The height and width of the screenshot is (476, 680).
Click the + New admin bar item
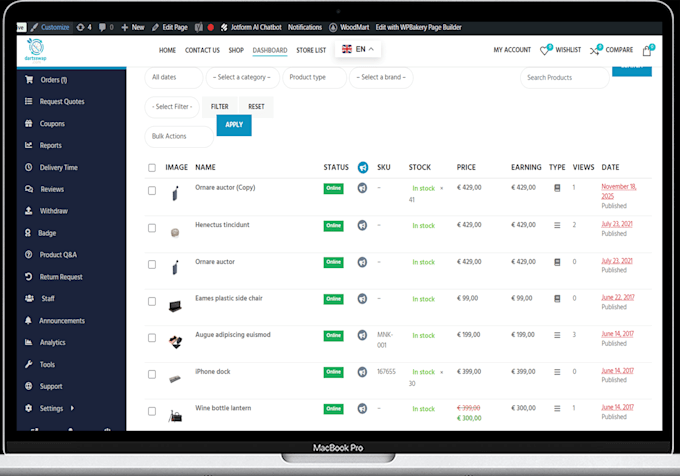click(x=133, y=27)
